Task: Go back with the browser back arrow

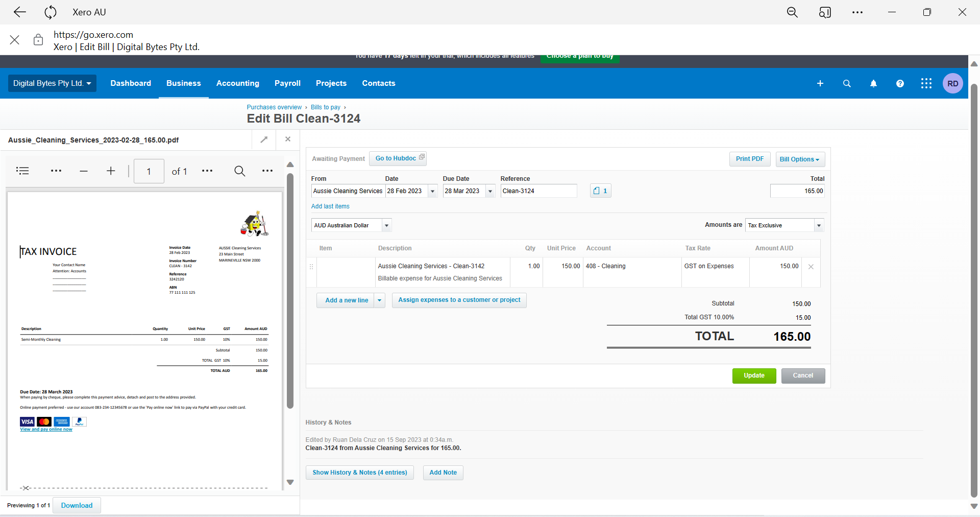Action: 20,12
